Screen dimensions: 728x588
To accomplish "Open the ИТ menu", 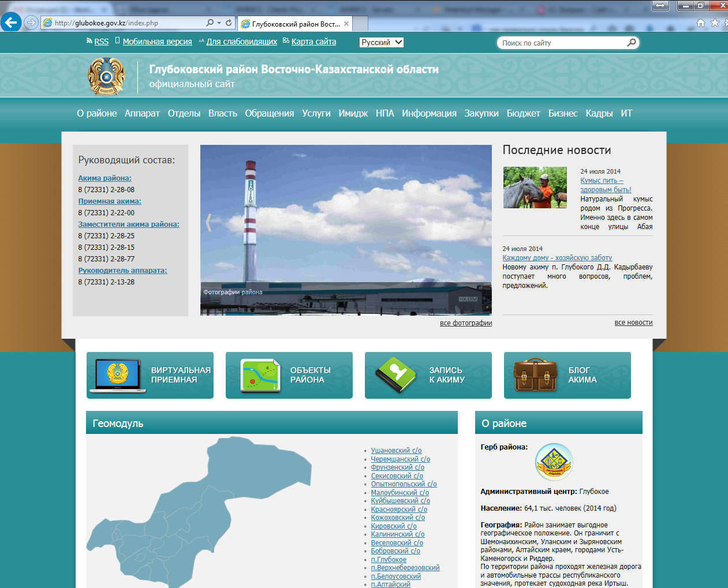I will point(627,114).
